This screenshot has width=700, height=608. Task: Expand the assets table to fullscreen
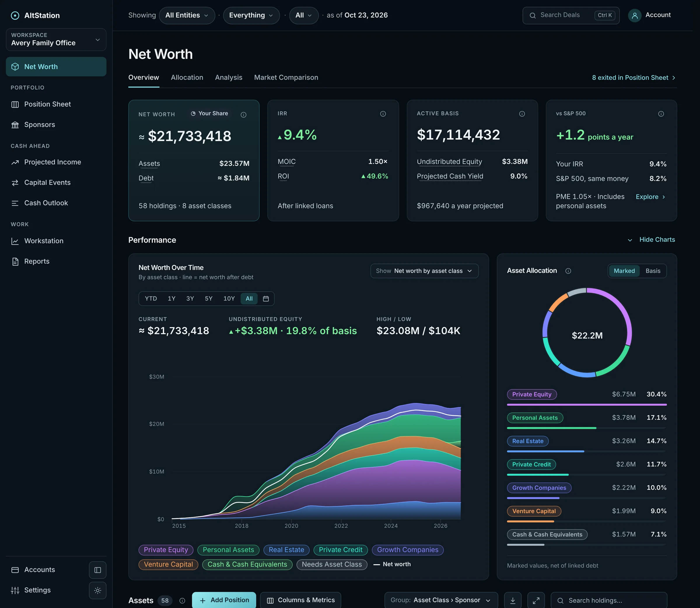pyautogui.click(x=536, y=600)
